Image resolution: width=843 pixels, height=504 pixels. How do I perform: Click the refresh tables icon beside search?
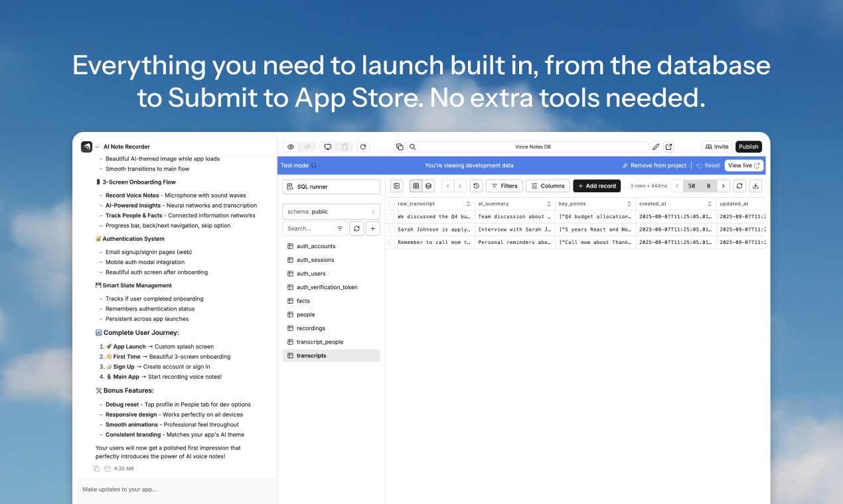click(x=357, y=228)
